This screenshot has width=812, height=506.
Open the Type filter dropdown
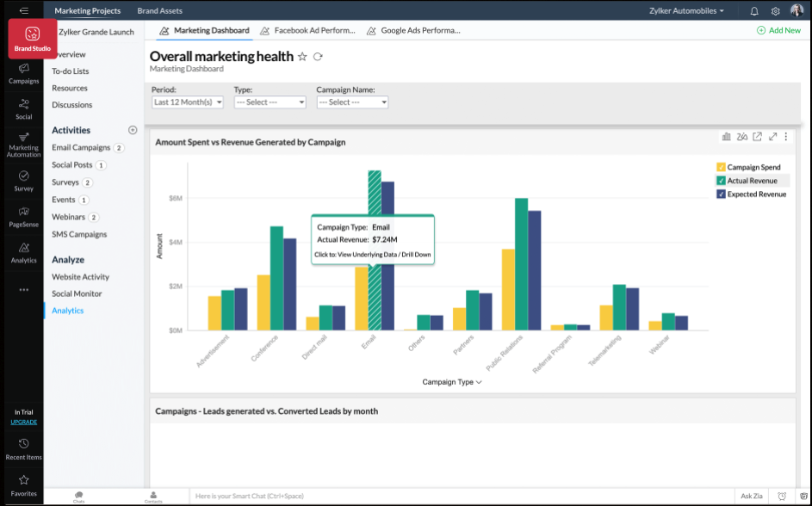tap(270, 102)
